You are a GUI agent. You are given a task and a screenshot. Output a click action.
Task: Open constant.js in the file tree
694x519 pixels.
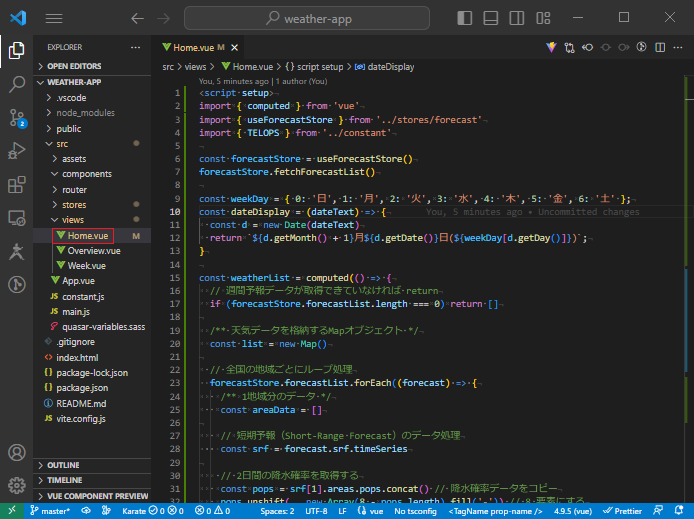[92, 297]
